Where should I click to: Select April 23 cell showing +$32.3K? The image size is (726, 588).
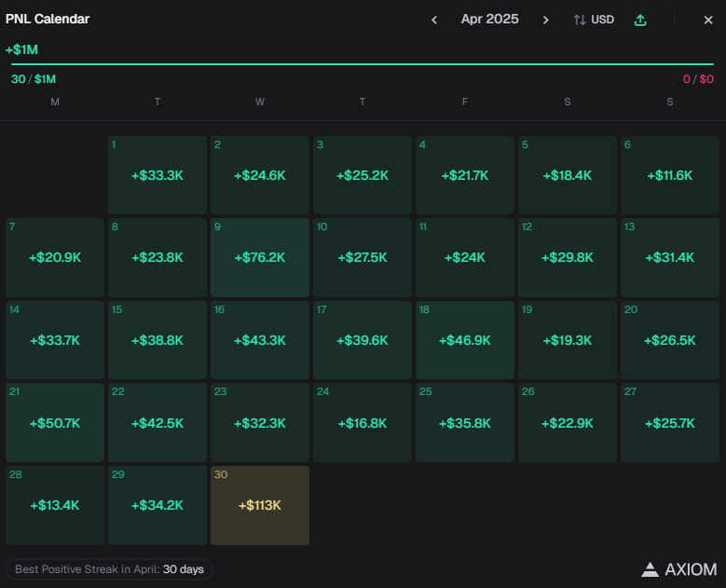(260, 423)
